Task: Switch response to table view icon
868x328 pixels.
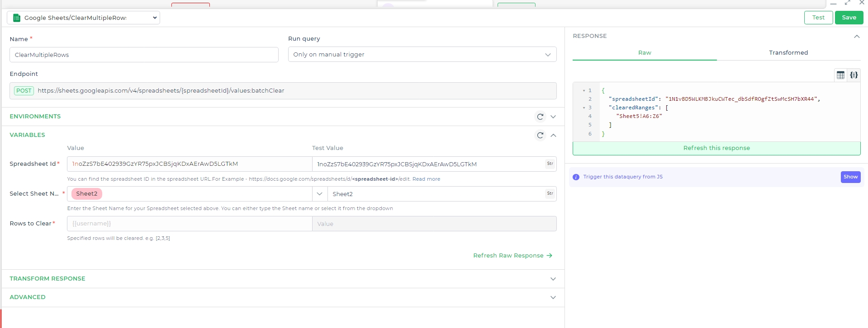Action: point(840,75)
